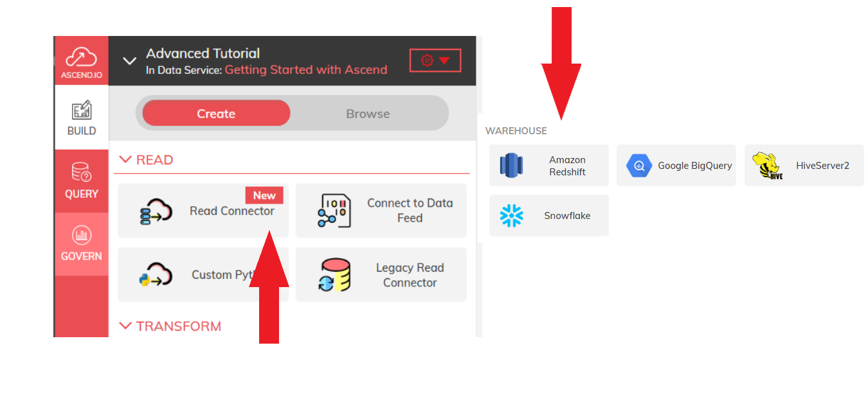868x404 pixels.
Task: Open the Query database icon
Action: click(x=81, y=172)
